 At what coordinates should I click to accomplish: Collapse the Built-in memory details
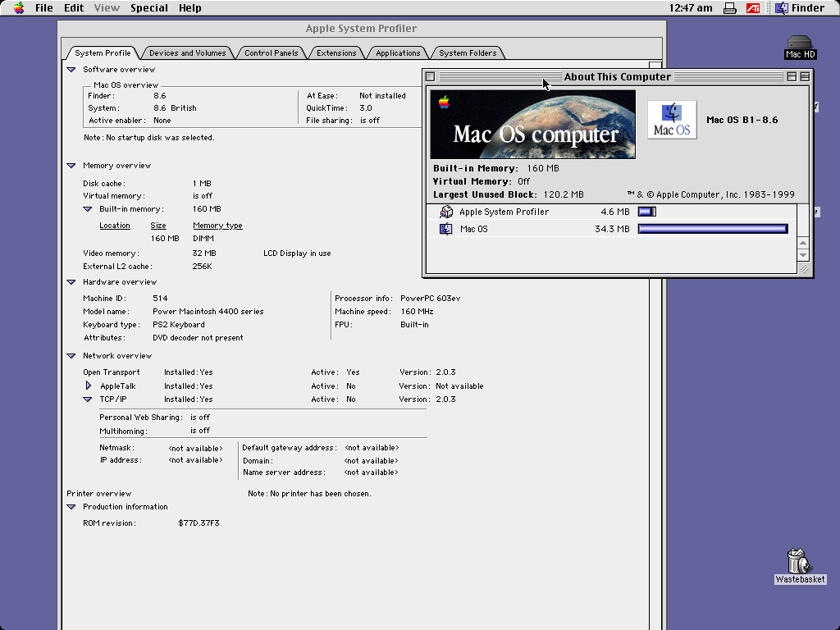(87, 209)
